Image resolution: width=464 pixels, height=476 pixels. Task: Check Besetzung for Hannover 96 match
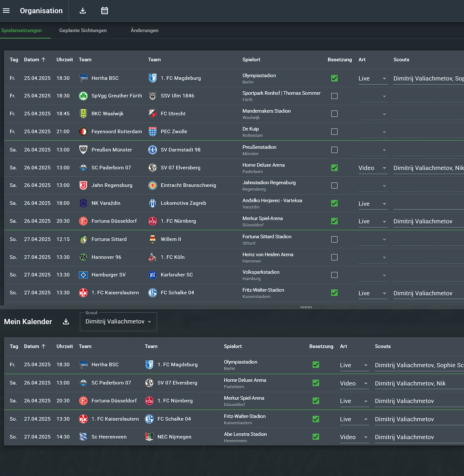334,257
